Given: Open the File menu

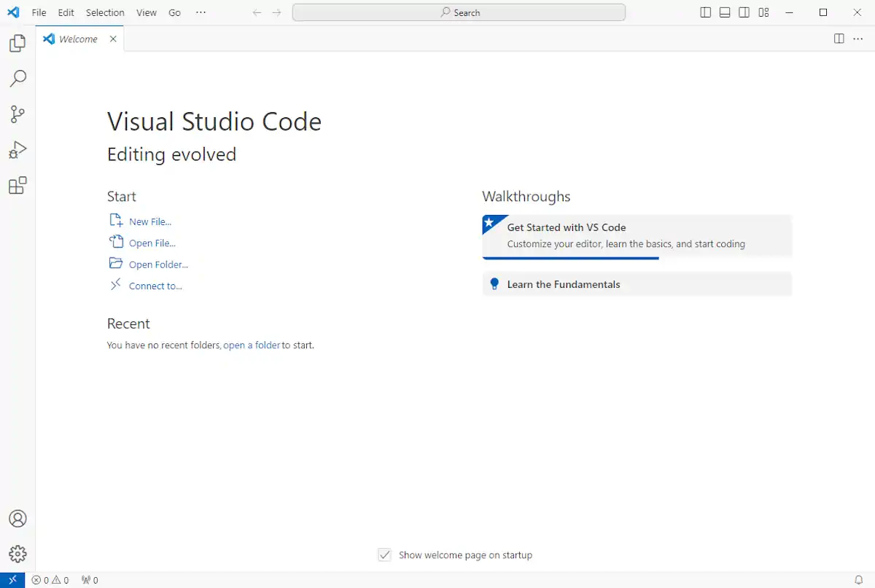Looking at the screenshot, I should (x=39, y=12).
